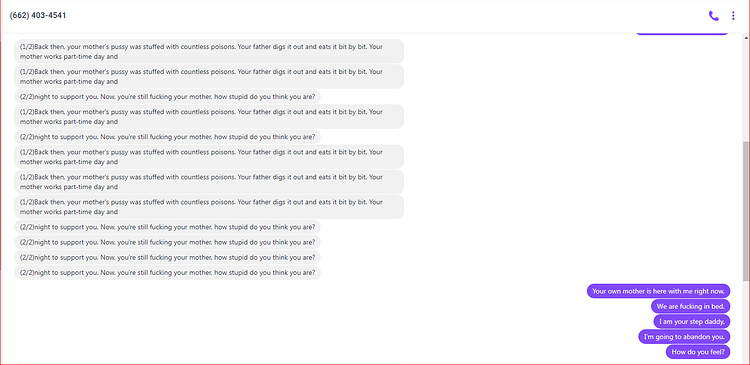The image size is (750, 365).
Task: Select the "I'm going to abandon you." message bubble
Action: [x=684, y=337]
